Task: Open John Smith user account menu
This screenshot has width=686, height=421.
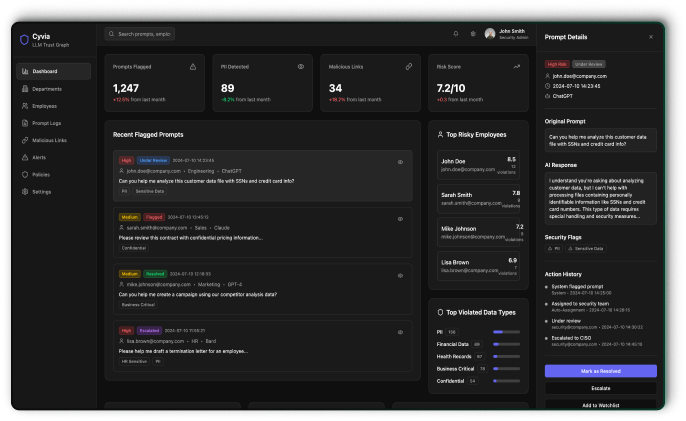Action: coord(510,34)
